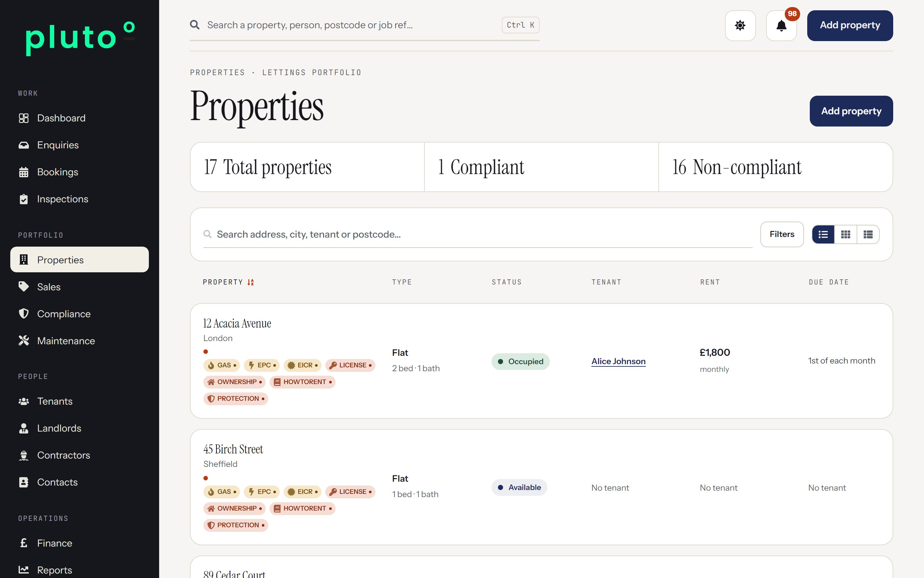Viewport: 924px width, 578px height.
Task: Switch to grid view layout
Action: pos(846,234)
